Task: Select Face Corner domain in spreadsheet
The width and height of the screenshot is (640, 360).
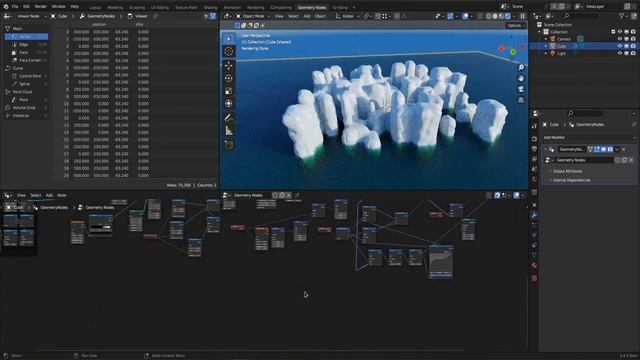Action: tap(27, 60)
